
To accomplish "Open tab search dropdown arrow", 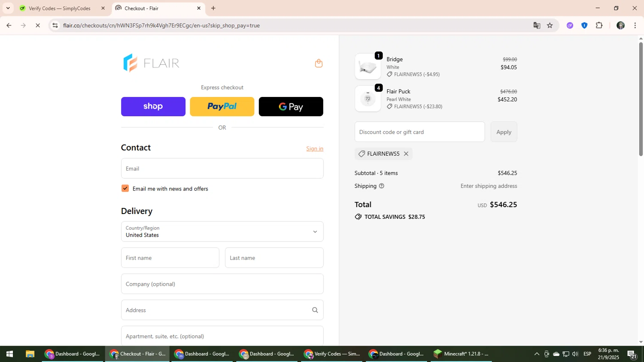I will [8, 8].
